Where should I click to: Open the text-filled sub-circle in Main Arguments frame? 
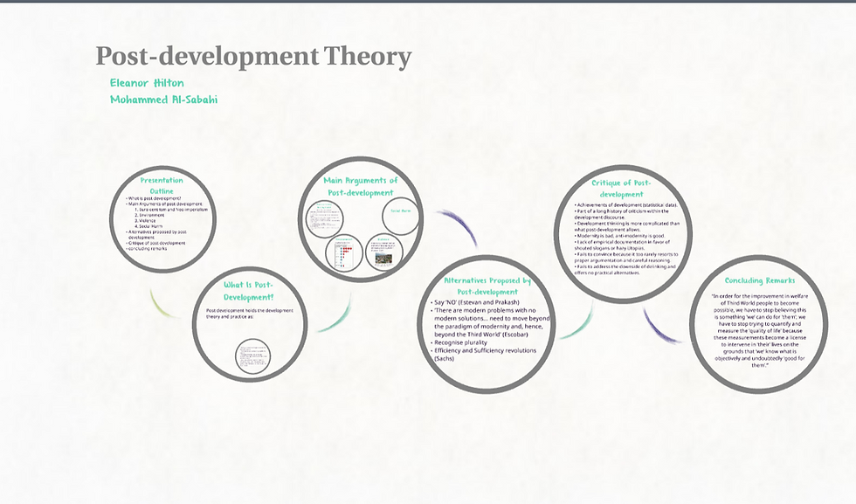coord(325,219)
